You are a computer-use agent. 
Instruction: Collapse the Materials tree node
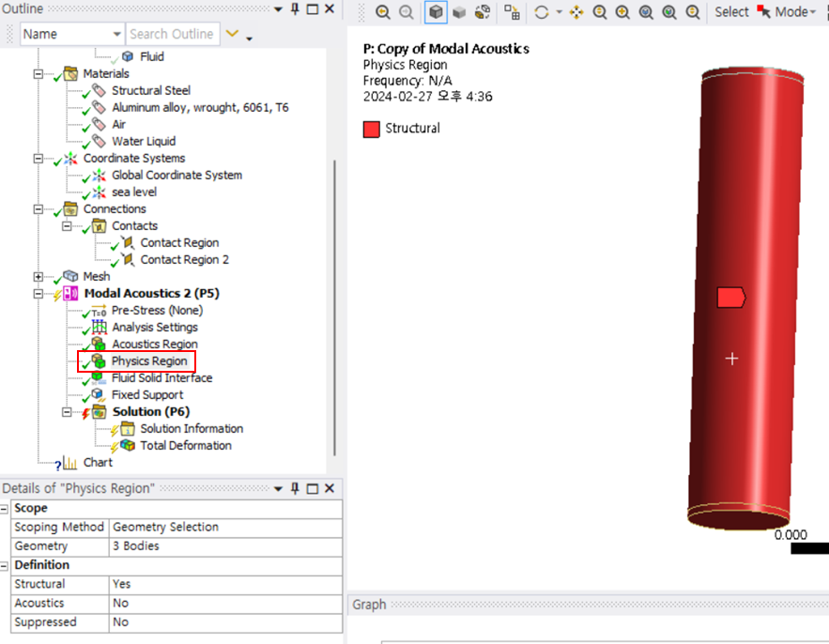pyautogui.click(x=38, y=74)
